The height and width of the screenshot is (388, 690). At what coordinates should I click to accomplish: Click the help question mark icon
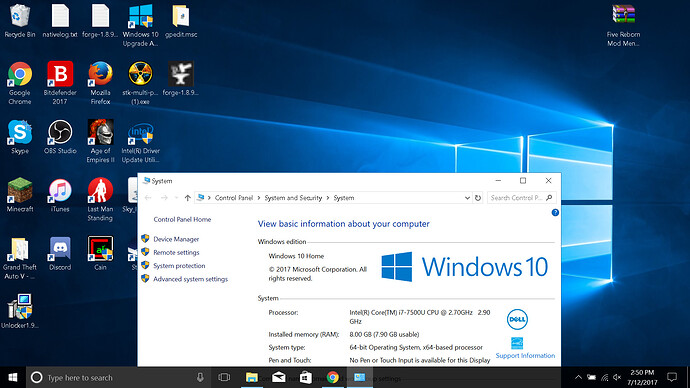pyautogui.click(x=555, y=212)
